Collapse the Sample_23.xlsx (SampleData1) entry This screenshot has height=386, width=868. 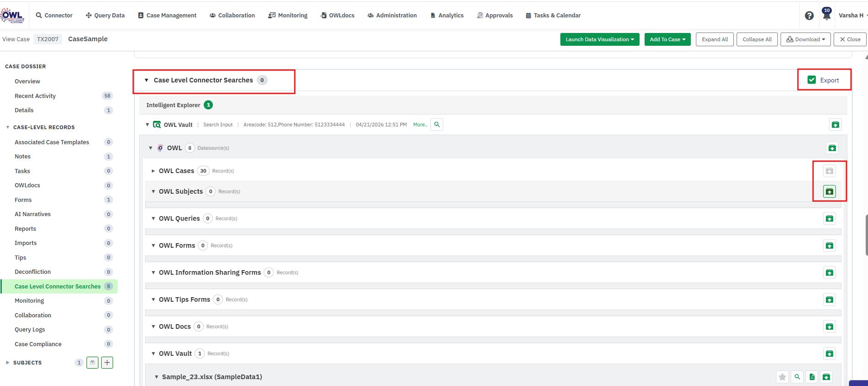point(157,377)
